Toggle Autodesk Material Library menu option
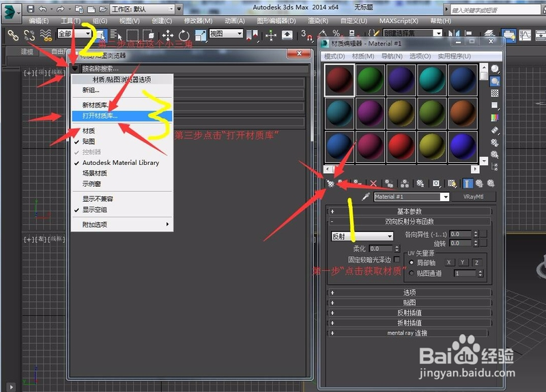Image resolution: width=546 pixels, height=392 pixels. (122, 162)
